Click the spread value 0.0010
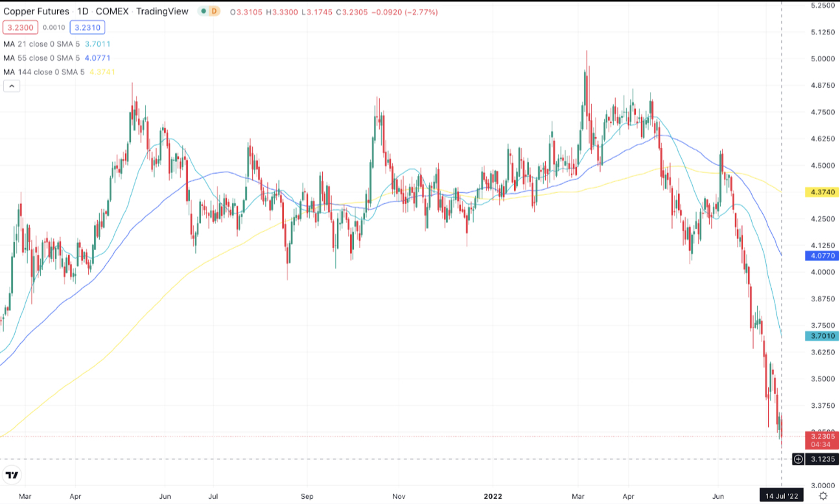Image resolution: width=840 pixels, height=504 pixels. tap(53, 27)
